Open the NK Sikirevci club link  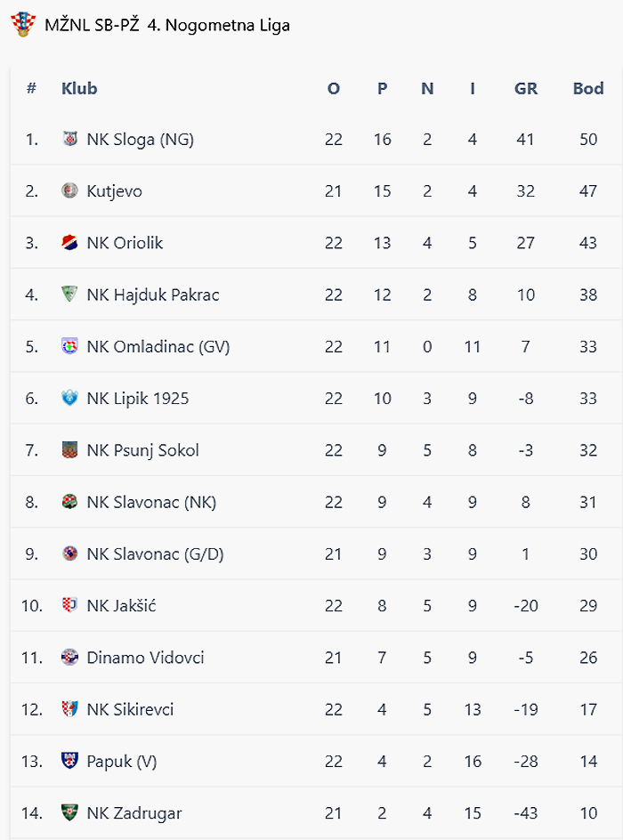point(130,709)
